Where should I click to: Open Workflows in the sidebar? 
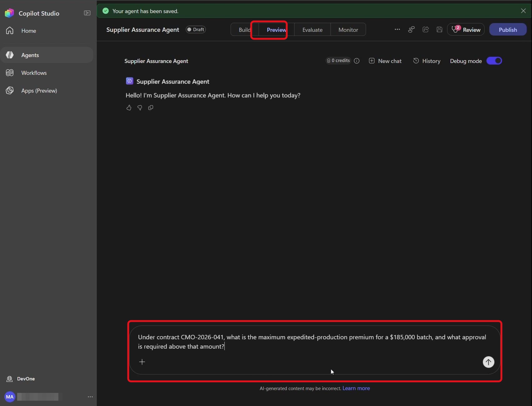(x=47, y=73)
